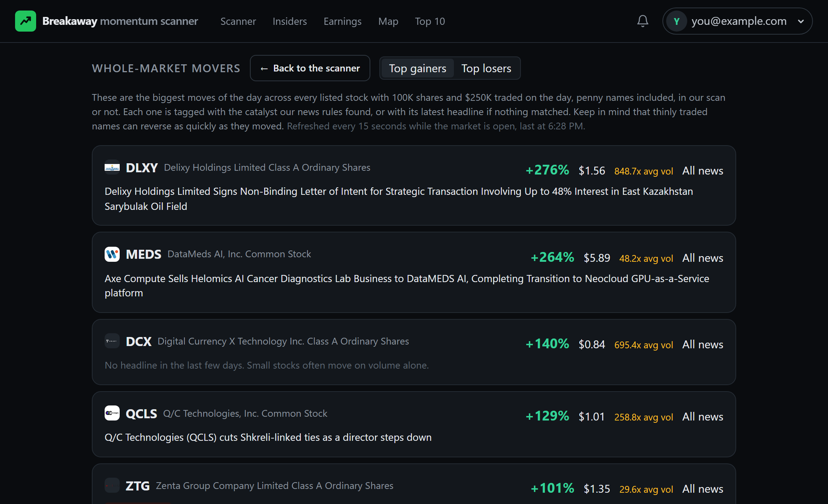Screen dimensions: 828x504
Task: Click the 695.4x avg vol value
Action: [644, 345]
